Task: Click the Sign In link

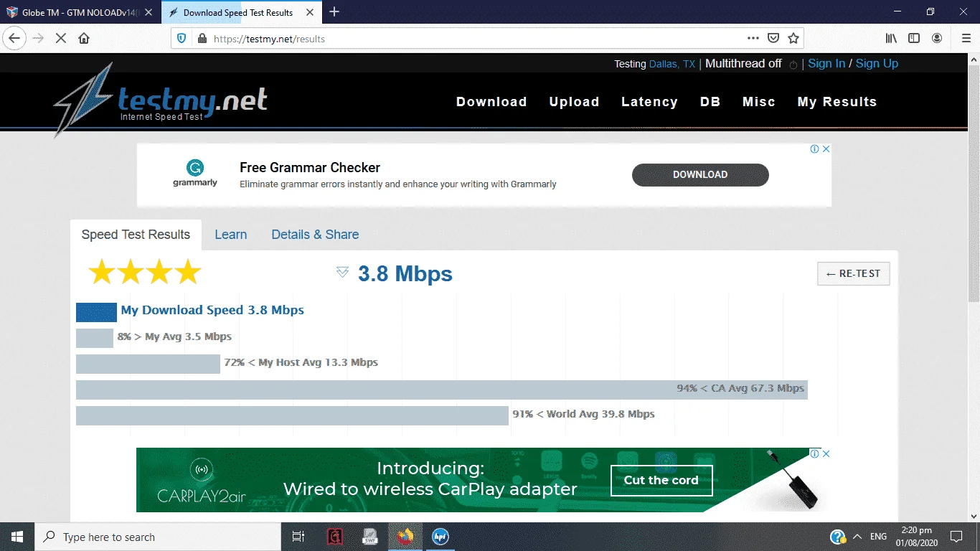Action: [826, 64]
